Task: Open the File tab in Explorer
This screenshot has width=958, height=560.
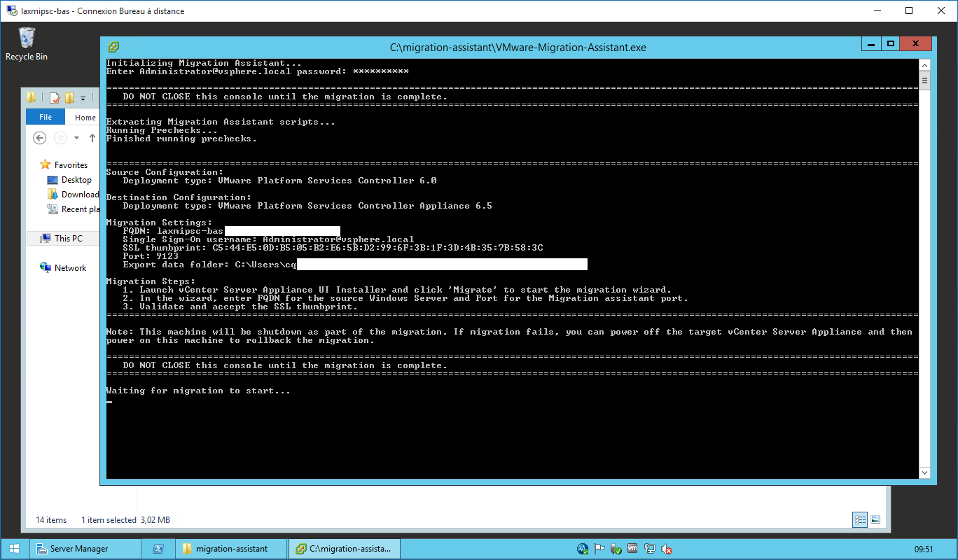Action: 46,118
